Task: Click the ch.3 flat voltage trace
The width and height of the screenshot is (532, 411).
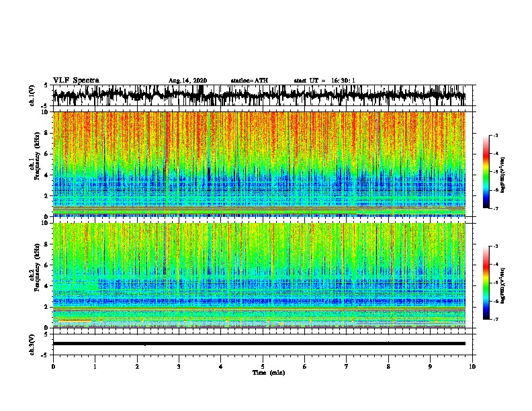Action: [x=259, y=344]
